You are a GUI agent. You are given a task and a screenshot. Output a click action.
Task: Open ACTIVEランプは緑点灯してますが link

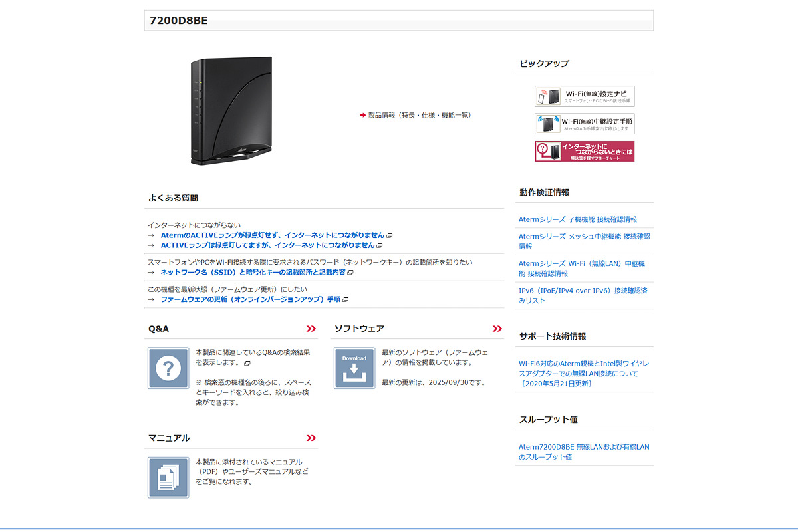coord(267,245)
